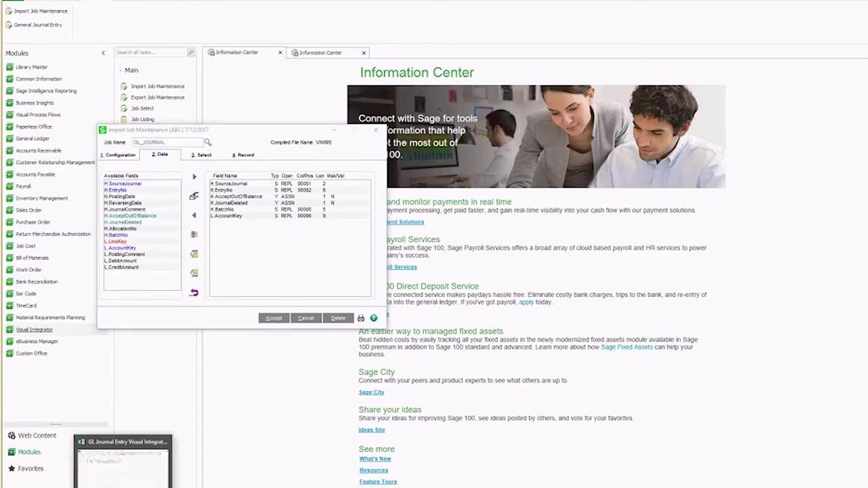This screenshot has width=868, height=488.
Task: Open the Resources link
Action: [374, 470]
